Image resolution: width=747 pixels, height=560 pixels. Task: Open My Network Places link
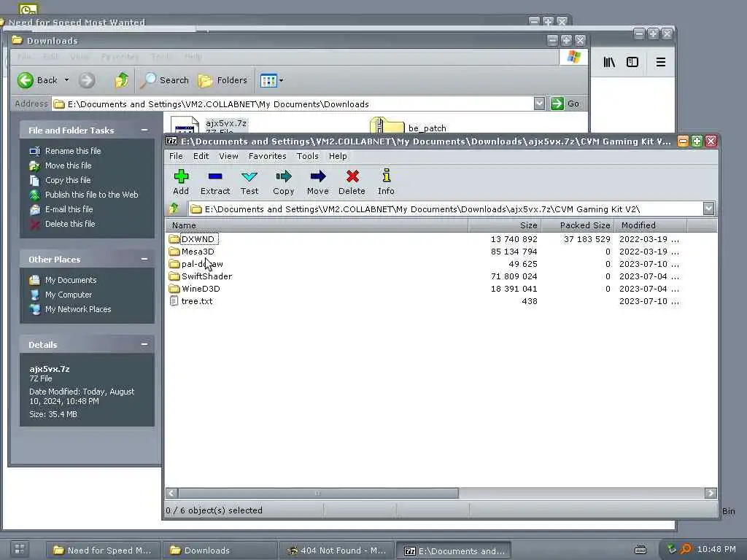[x=77, y=309]
